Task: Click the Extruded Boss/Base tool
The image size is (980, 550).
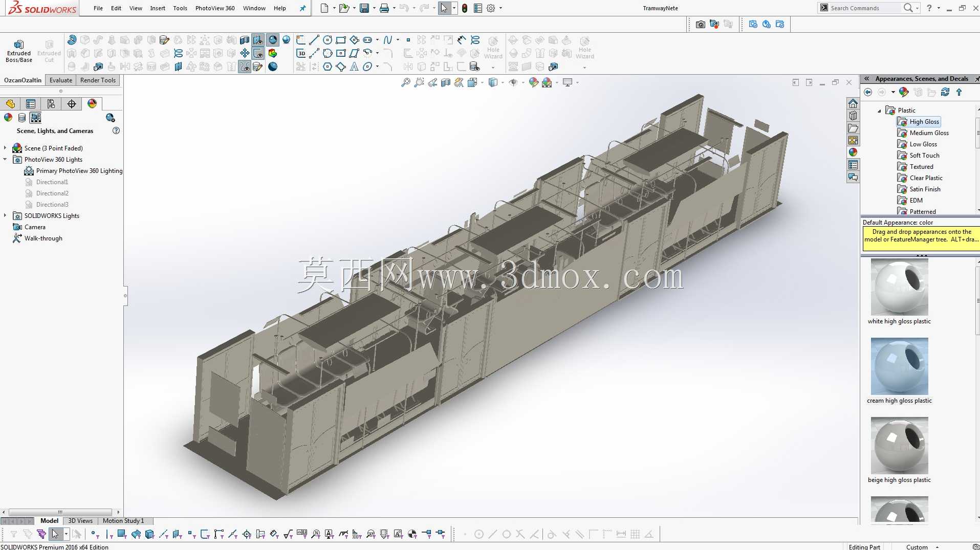Action: 19,51
